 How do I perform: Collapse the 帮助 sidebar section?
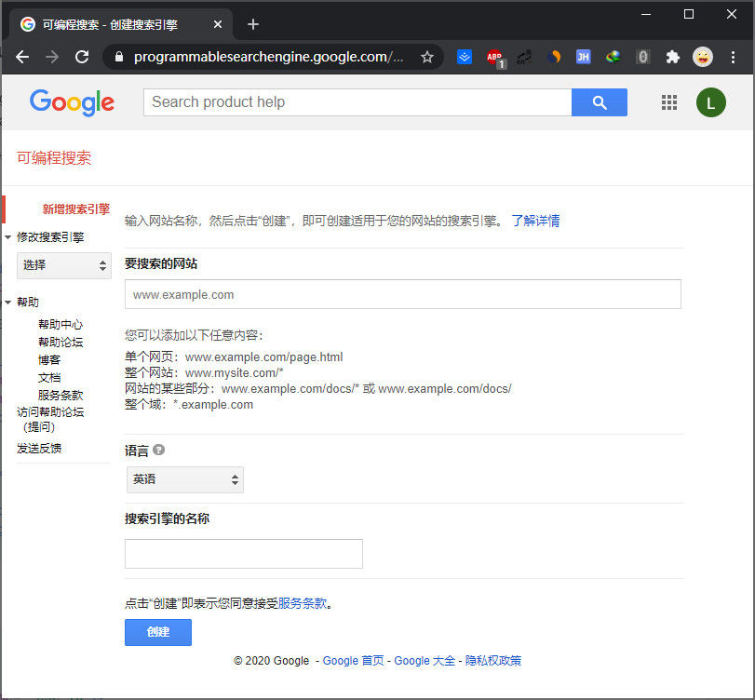point(9,301)
